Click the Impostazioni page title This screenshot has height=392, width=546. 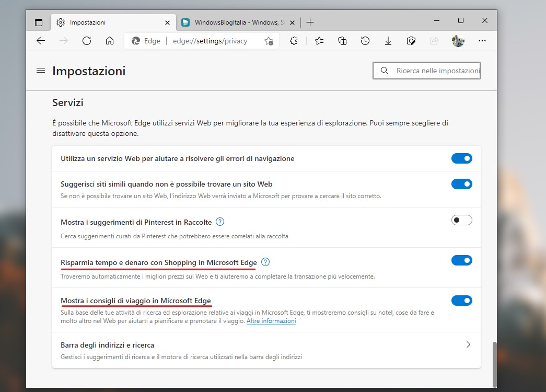point(89,71)
